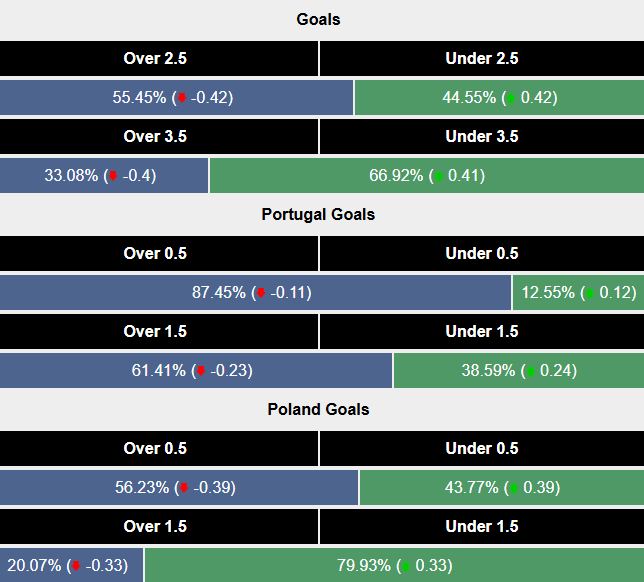Image resolution: width=644 pixels, height=582 pixels.
Task: Click the Poland Goals section title
Action: [x=318, y=410]
